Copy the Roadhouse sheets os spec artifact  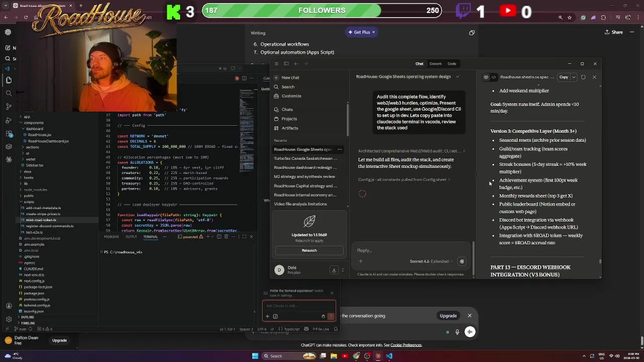point(563,77)
